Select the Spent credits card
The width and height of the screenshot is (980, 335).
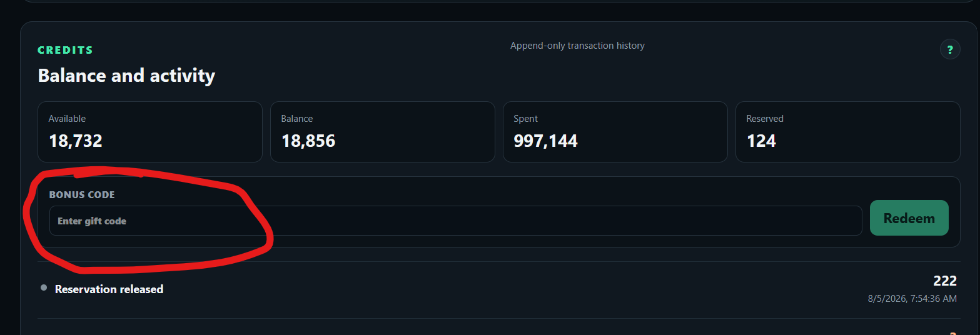pos(615,132)
